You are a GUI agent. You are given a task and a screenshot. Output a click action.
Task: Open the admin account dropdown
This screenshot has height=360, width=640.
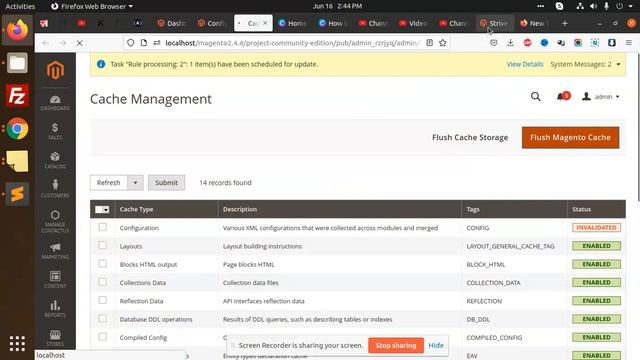pos(600,97)
